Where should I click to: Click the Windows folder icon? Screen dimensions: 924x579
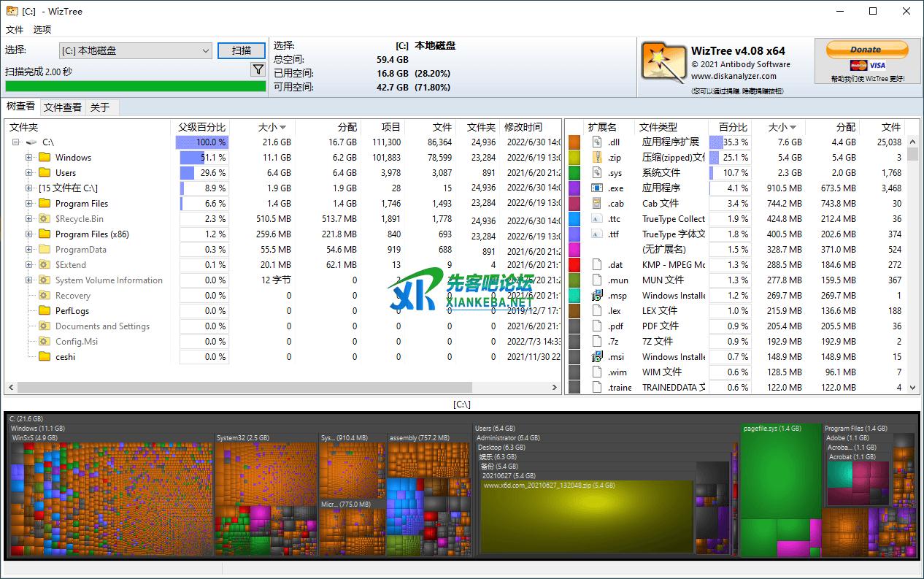45,158
